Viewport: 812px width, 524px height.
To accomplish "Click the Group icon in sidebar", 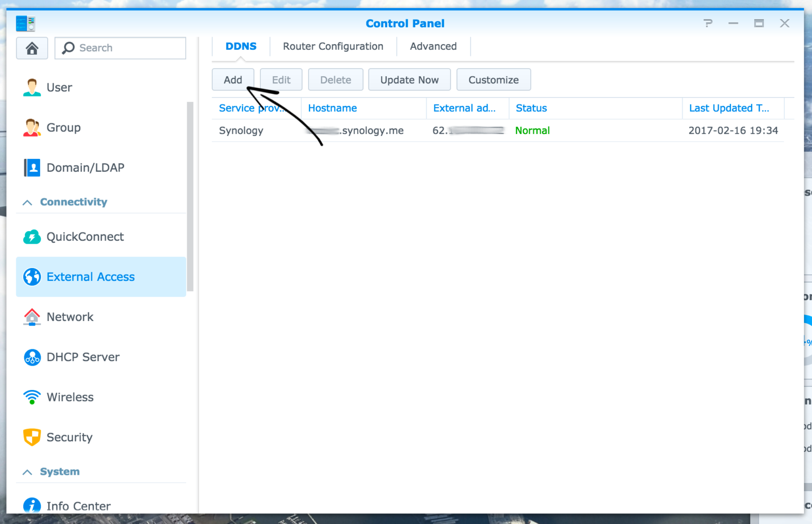I will pos(32,127).
